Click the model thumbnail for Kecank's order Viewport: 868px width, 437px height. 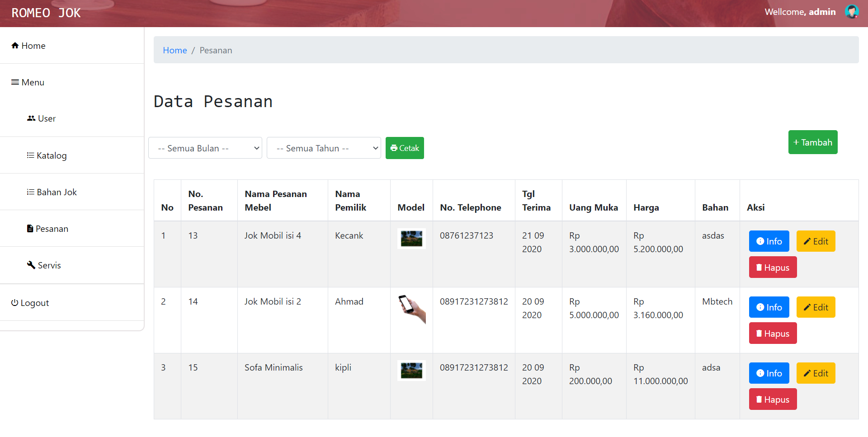coord(411,239)
